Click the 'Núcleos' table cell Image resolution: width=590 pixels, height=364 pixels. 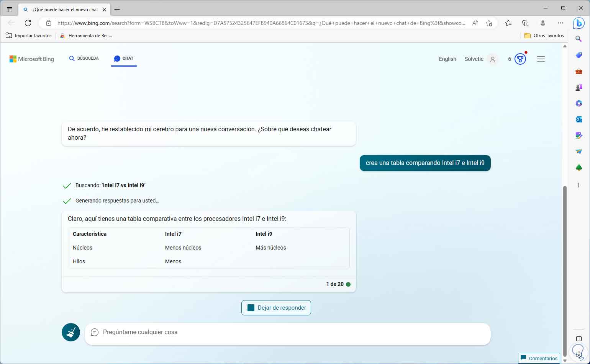(82, 248)
